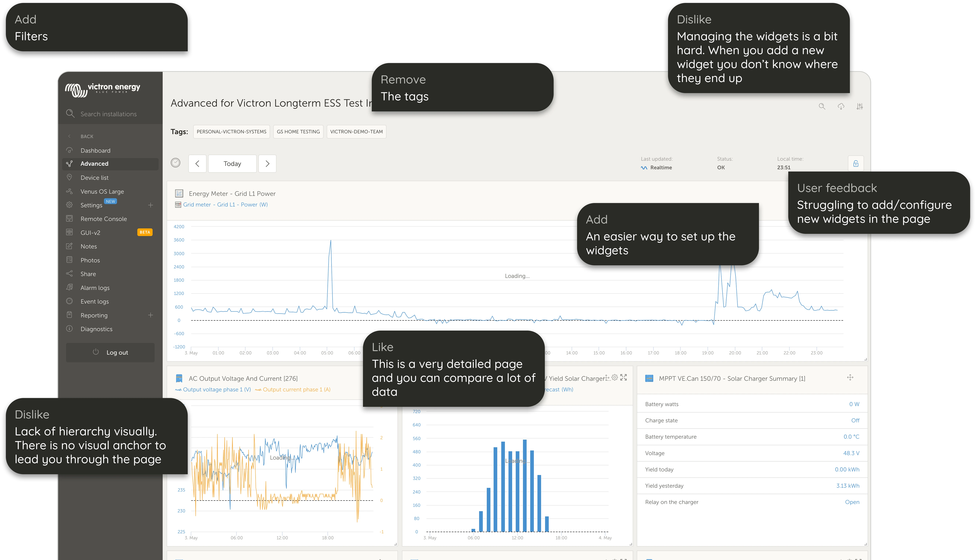Open Notes from the sidebar
Viewport: 976px width, 560px height.
(89, 246)
